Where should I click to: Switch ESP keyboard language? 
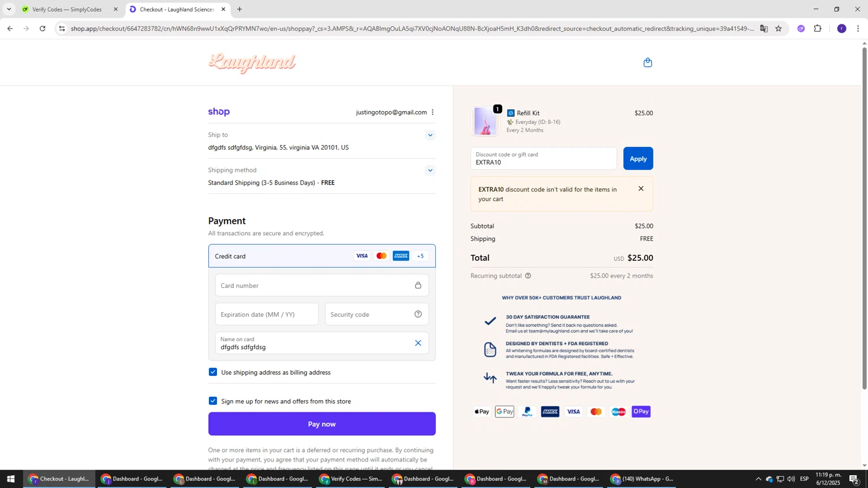804,479
